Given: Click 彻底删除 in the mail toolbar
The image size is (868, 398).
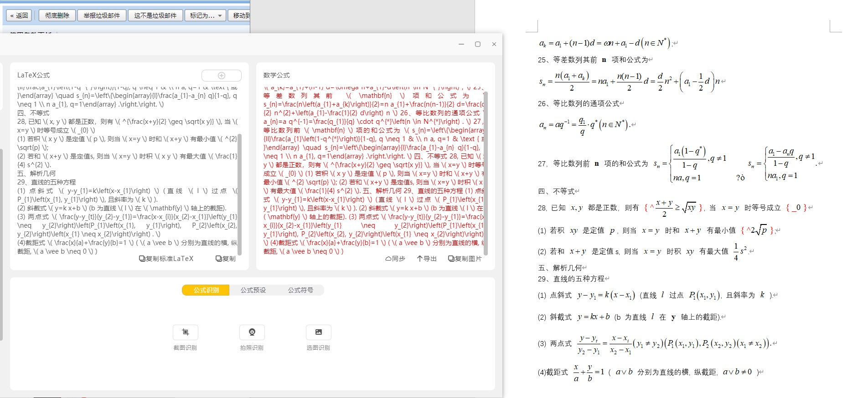Looking at the screenshot, I should tap(57, 15).
